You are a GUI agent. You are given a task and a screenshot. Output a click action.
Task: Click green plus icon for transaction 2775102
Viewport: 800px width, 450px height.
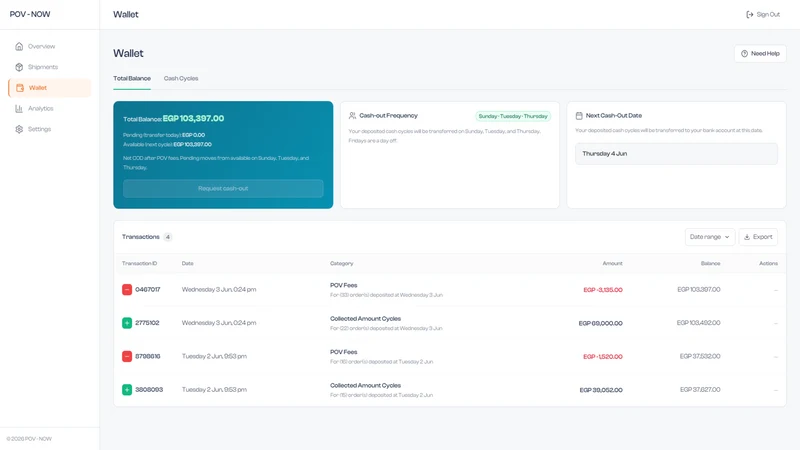point(127,323)
